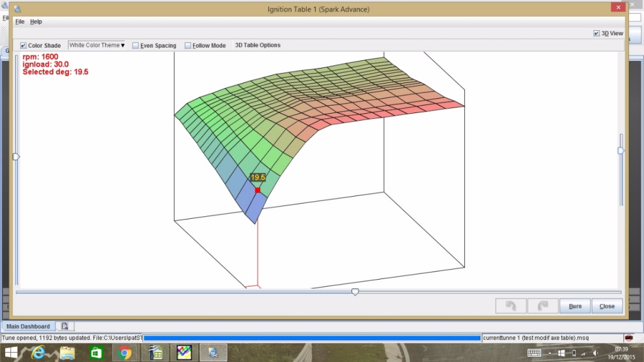Click the Selected deg: 19.5 readout
This screenshot has height=362, width=644.
55,72
